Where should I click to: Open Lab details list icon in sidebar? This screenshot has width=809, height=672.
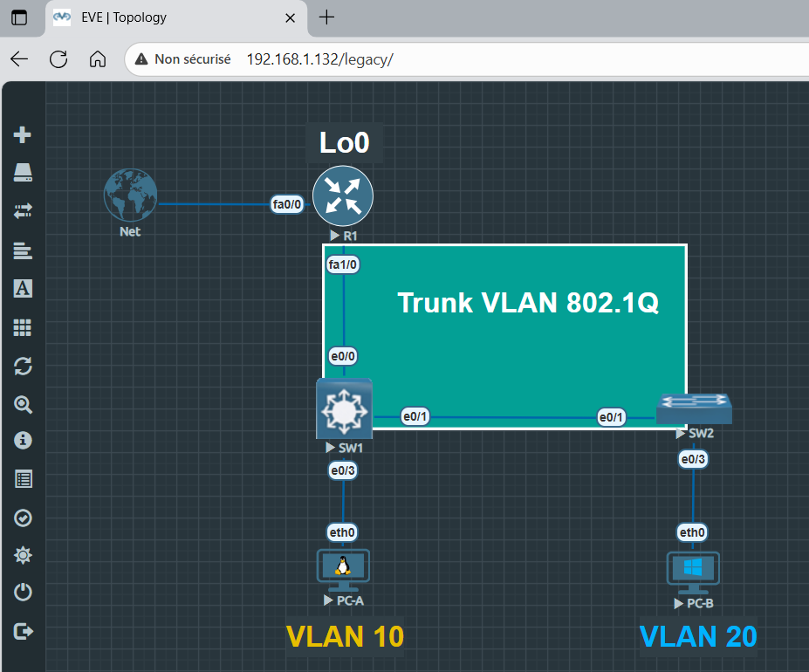pos(24,479)
